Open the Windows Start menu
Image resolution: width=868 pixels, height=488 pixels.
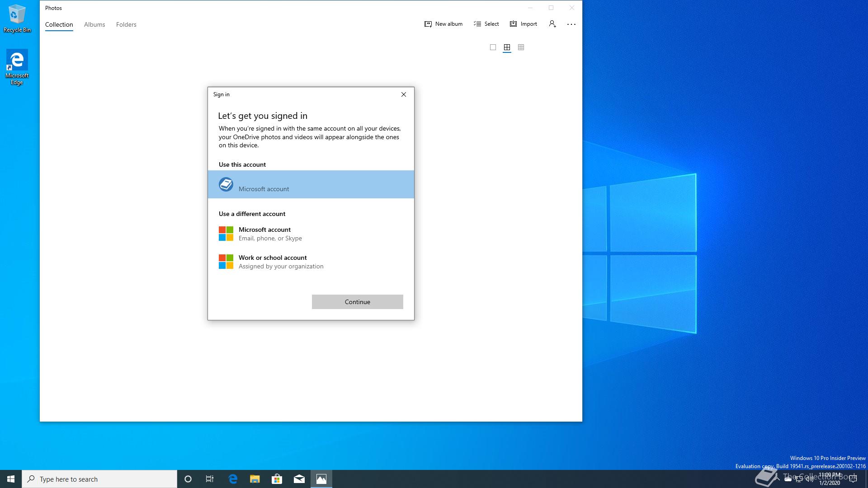(x=11, y=479)
